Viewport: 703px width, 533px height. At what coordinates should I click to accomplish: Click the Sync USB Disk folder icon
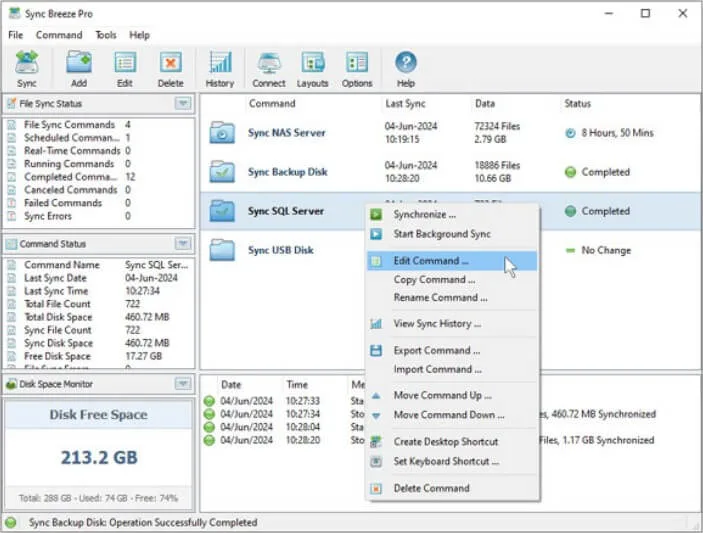point(221,250)
